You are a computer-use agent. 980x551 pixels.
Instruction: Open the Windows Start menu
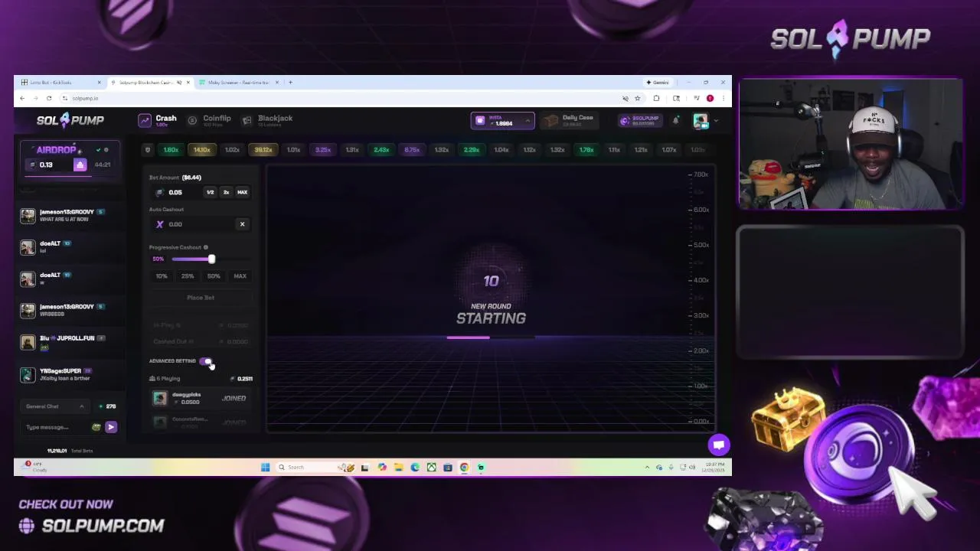[265, 468]
